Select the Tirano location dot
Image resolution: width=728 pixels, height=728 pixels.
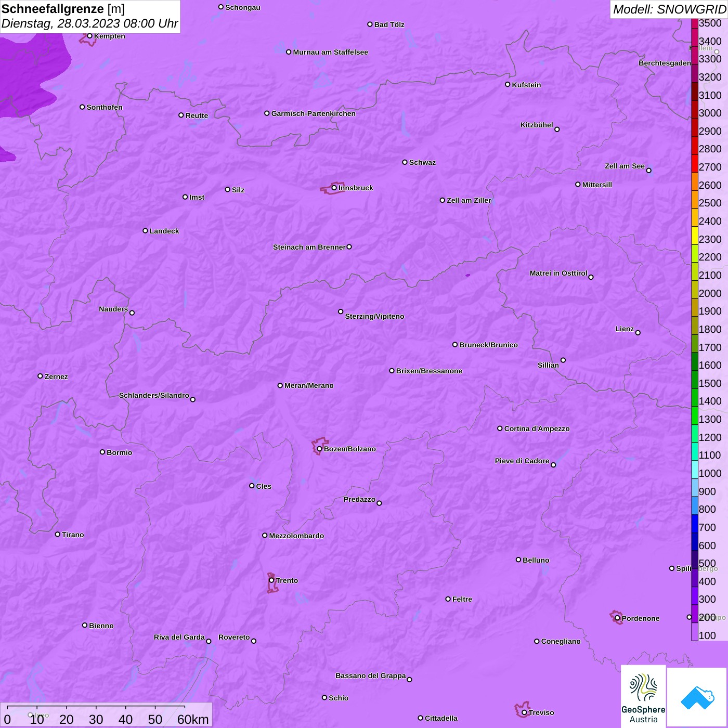[58, 534]
